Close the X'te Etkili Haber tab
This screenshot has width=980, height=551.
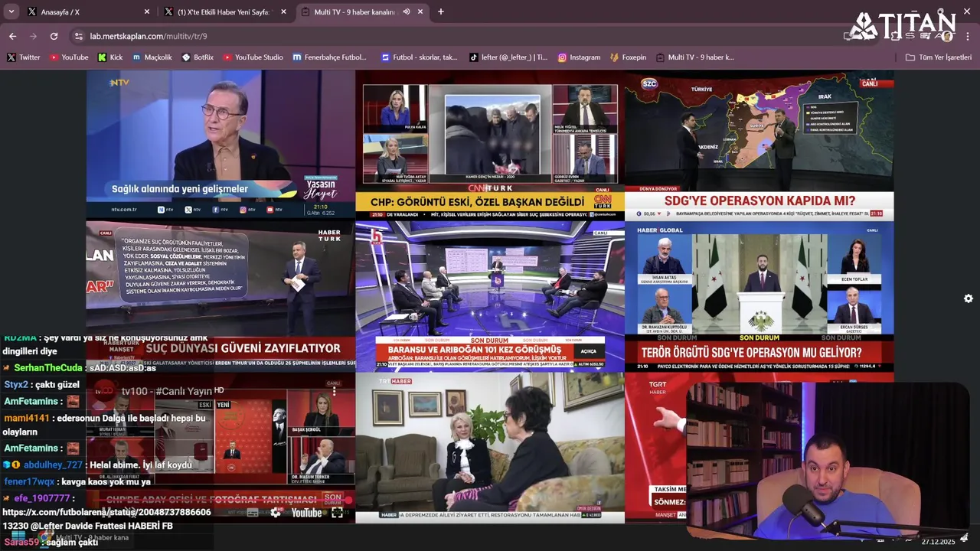click(283, 11)
